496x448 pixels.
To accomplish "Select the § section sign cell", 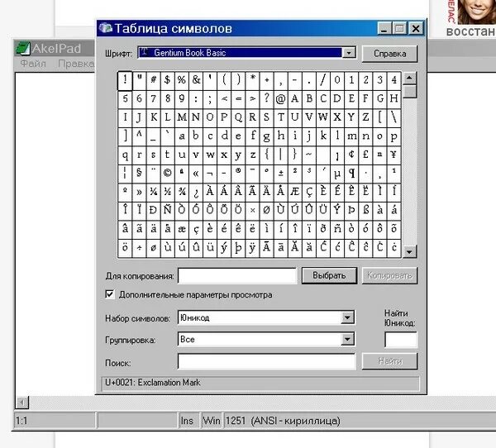I will pos(139,174).
